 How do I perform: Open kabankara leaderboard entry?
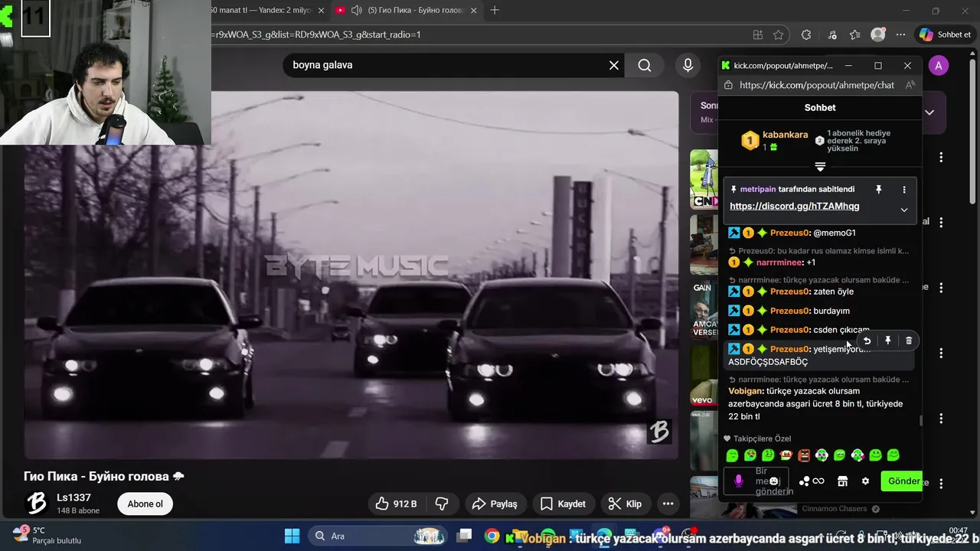[x=774, y=140]
